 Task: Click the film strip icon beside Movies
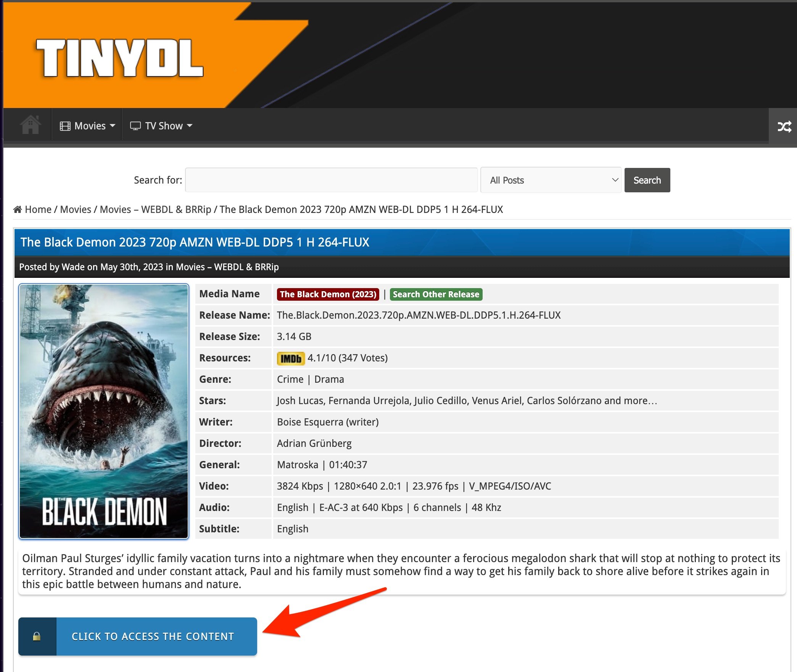click(65, 126)
